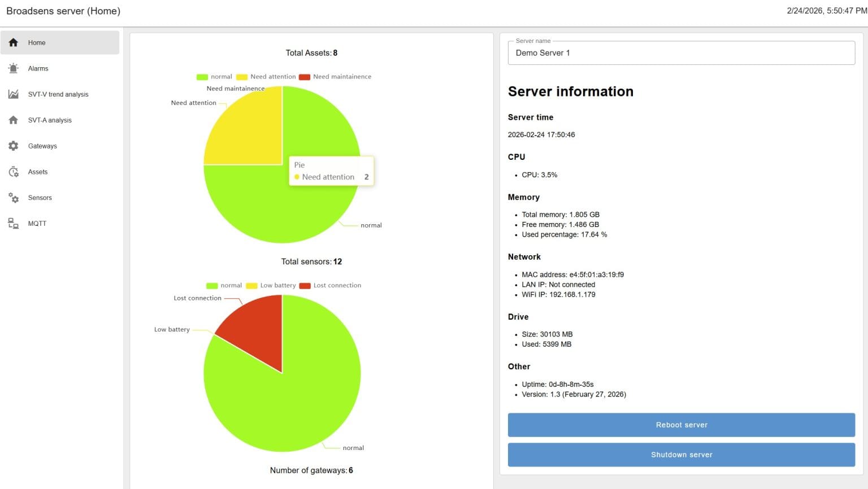
Task: Click the Sensors double-gear icon
Action: pyautogui.click(x=14, y=198)
